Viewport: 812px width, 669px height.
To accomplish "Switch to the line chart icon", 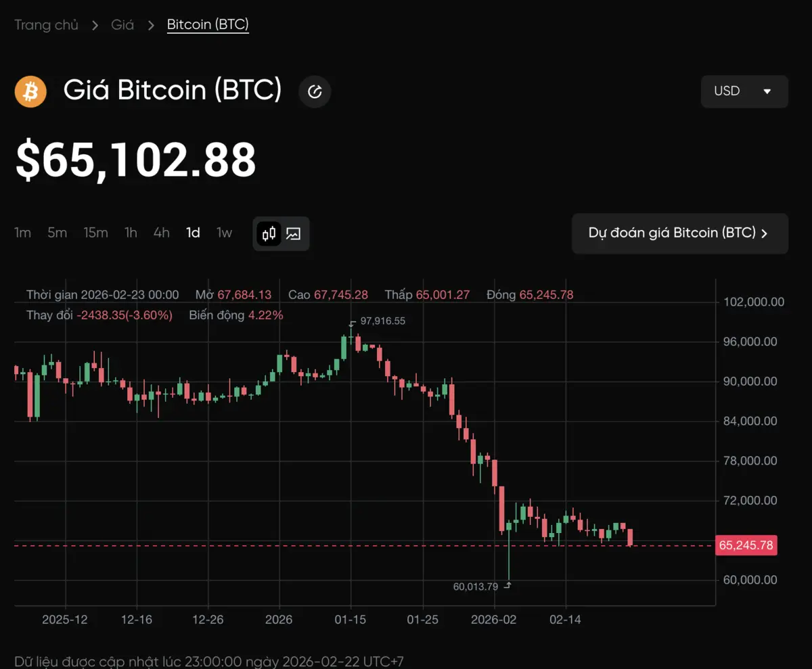I will coord(293,233).
